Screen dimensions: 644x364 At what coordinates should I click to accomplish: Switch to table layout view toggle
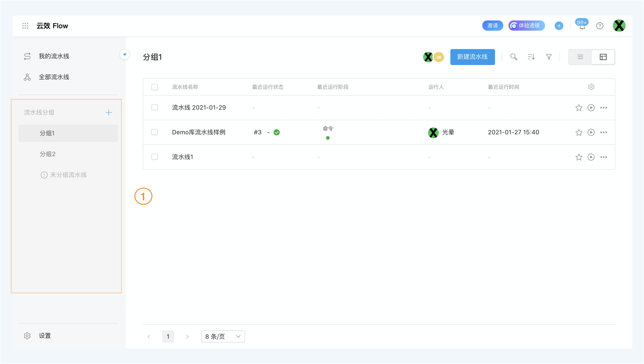click(x=603, y=57)
